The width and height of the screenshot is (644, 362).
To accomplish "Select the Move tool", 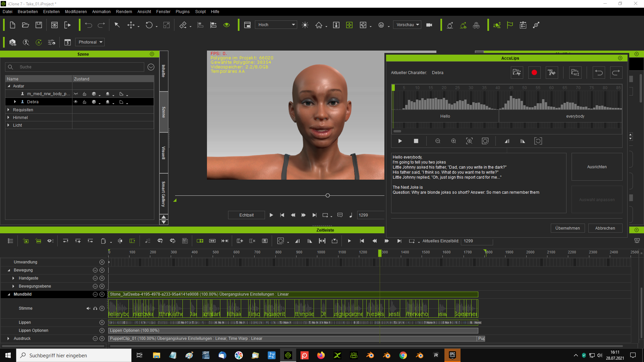I will [x=131, y=25].
